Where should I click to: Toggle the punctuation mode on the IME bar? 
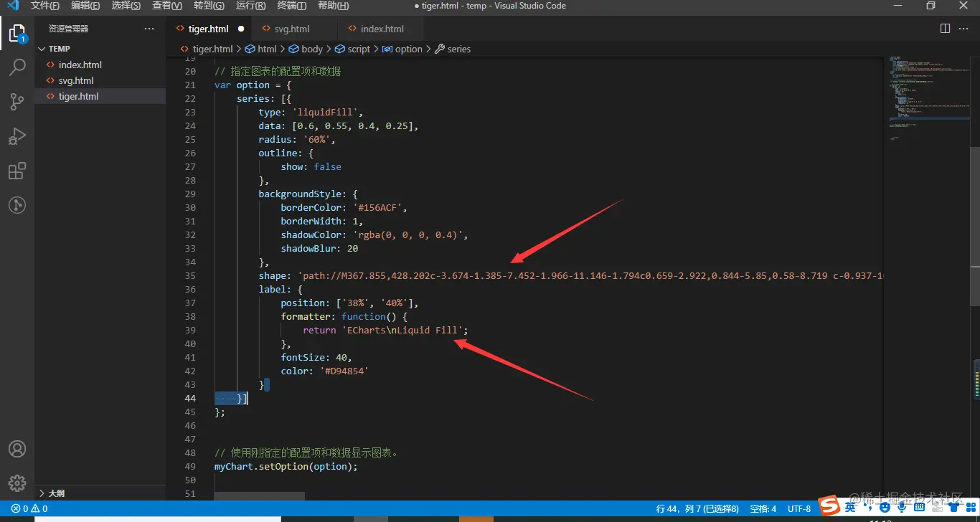pos(868,508)
